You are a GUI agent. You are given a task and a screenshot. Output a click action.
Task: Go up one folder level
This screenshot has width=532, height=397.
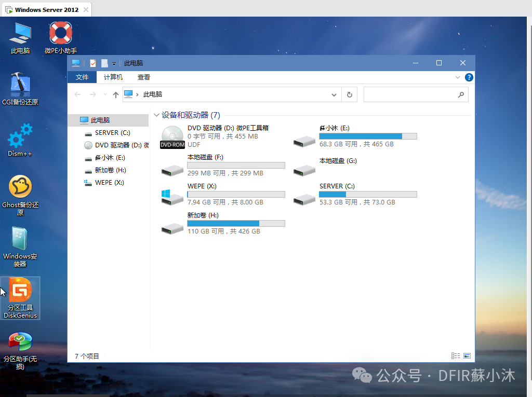116,94
